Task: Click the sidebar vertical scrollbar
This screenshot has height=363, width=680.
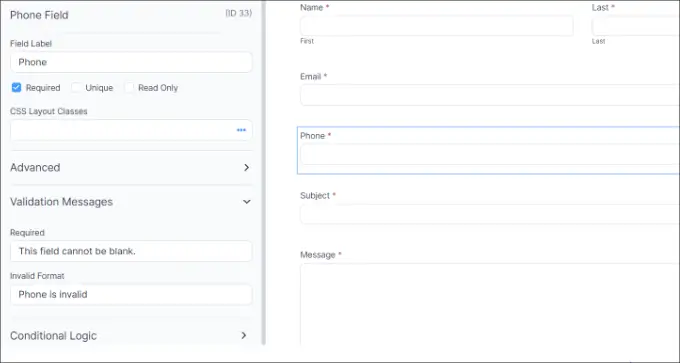Action: (264, 173)
